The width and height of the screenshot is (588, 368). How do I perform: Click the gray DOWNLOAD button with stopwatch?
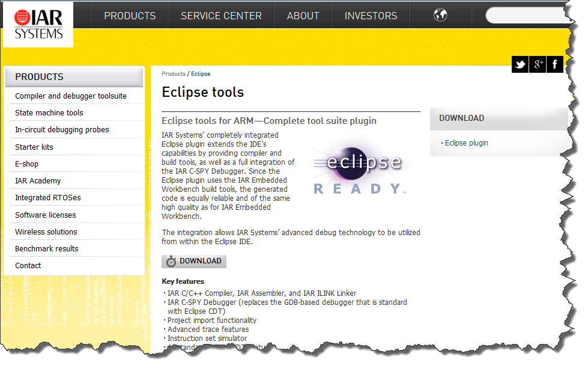(x=194, y=261)
